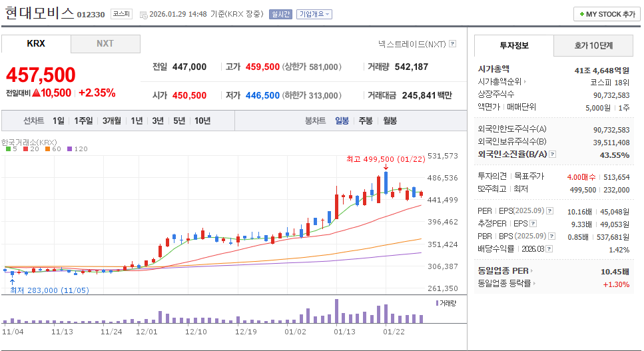The height and width of the screenshot is (351, 644).
Task: Click the red 20-day moving average swatch
Action: point(25,149)
